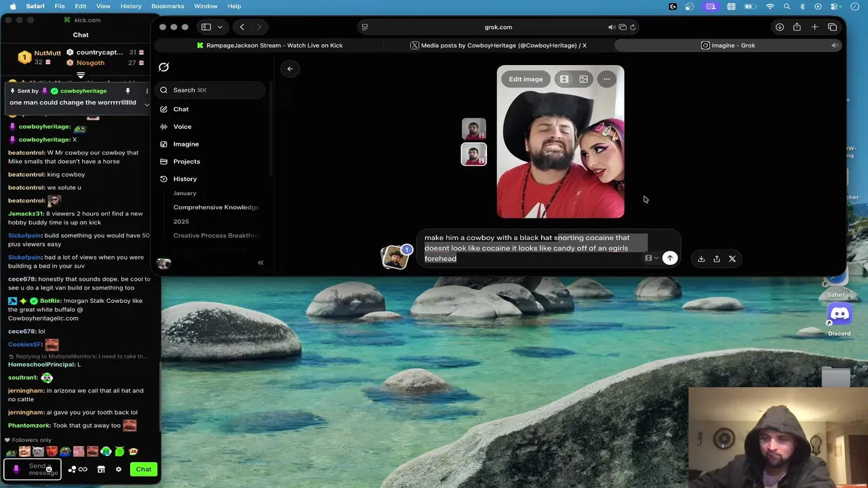Open Safari page menu reader icon
This screenshot has height=488, width=868.
click(365, 27)
